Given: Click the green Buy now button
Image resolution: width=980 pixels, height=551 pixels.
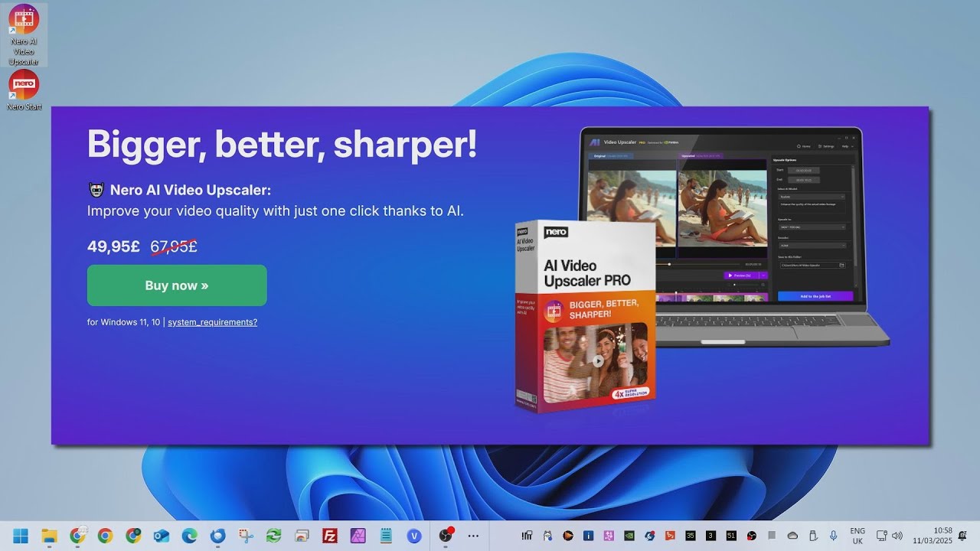Looking at the screenshot, I should pyautogui.click(x=177, y=285).
